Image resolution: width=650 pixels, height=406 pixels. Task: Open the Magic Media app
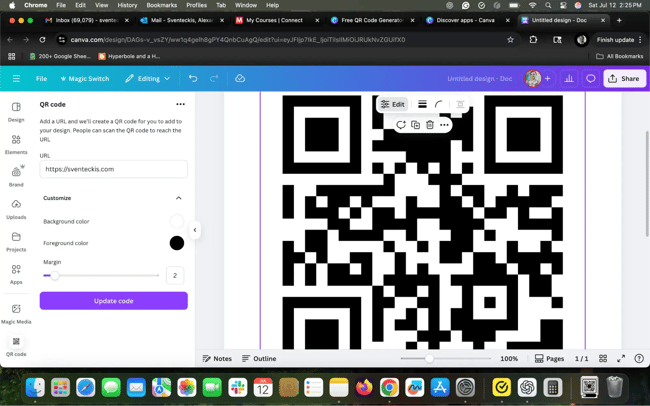(16, 313)
